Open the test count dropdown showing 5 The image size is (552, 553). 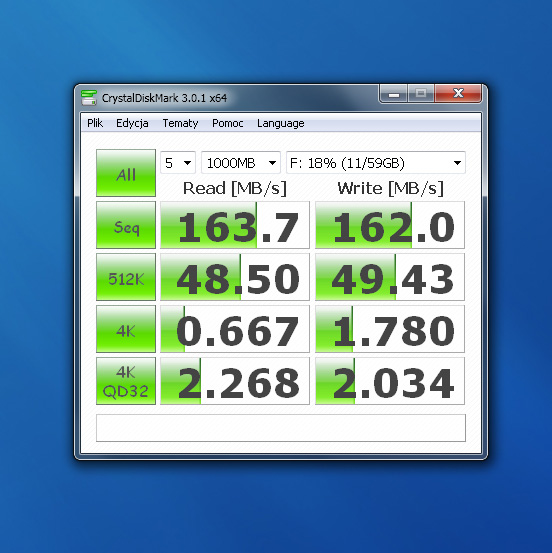pos(178,163)
